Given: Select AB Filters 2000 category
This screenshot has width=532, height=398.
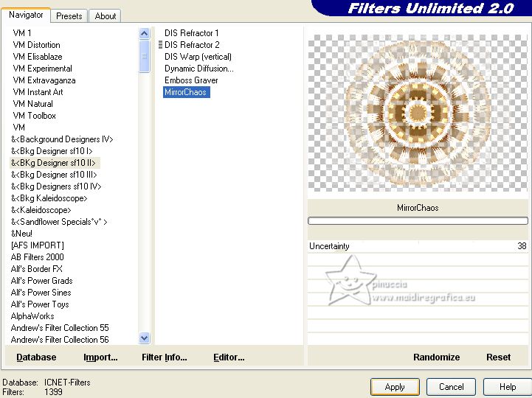Looking at the screenshot, I should [x=38, y=257].
